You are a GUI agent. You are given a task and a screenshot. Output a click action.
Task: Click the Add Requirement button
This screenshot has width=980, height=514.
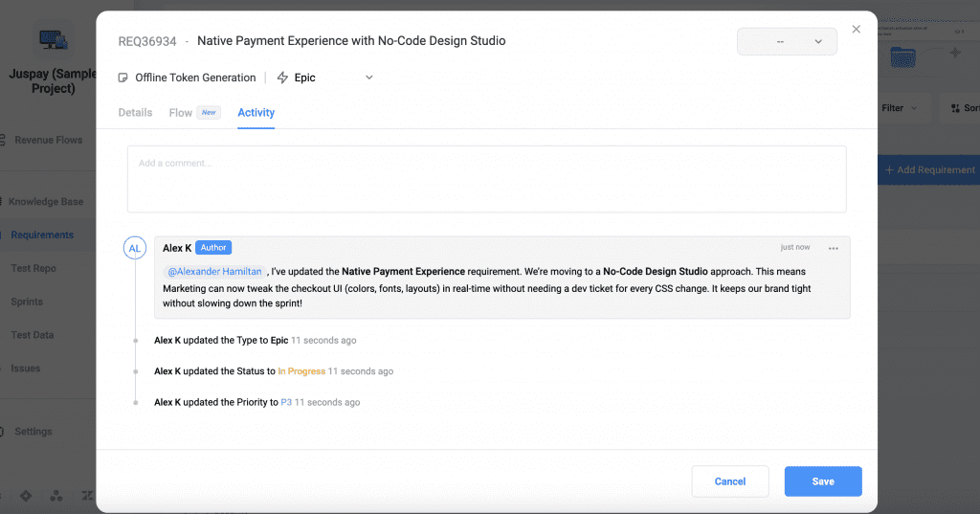click(929, 170)
